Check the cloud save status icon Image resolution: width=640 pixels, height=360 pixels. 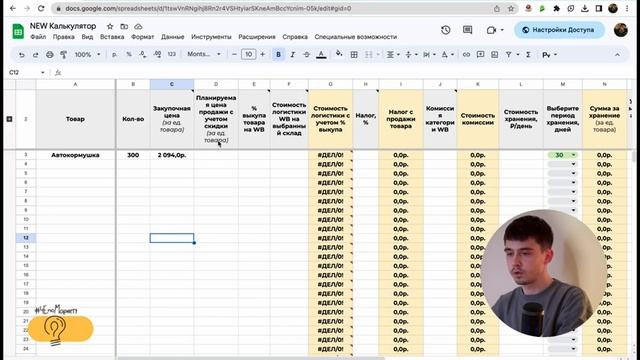click(138, 26)
